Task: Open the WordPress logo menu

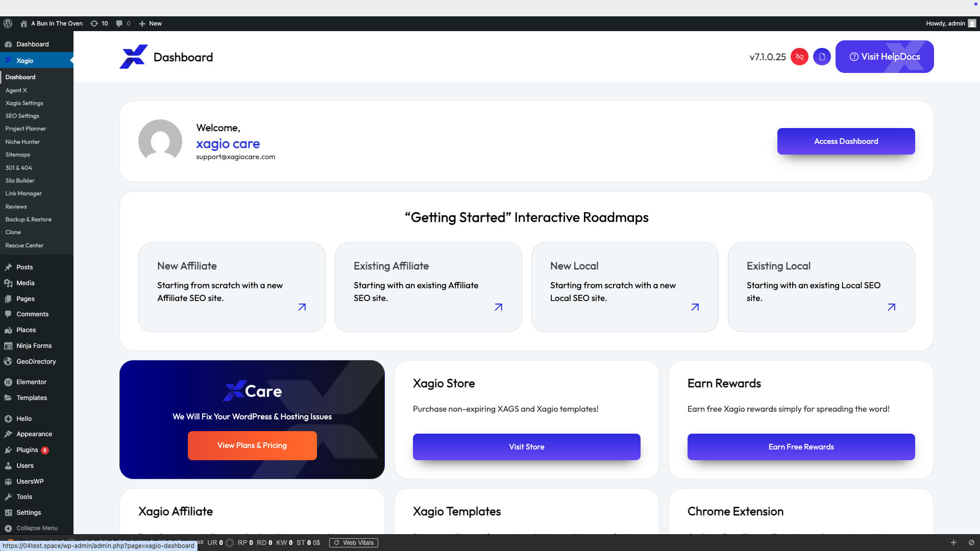Action: (8, 23)
